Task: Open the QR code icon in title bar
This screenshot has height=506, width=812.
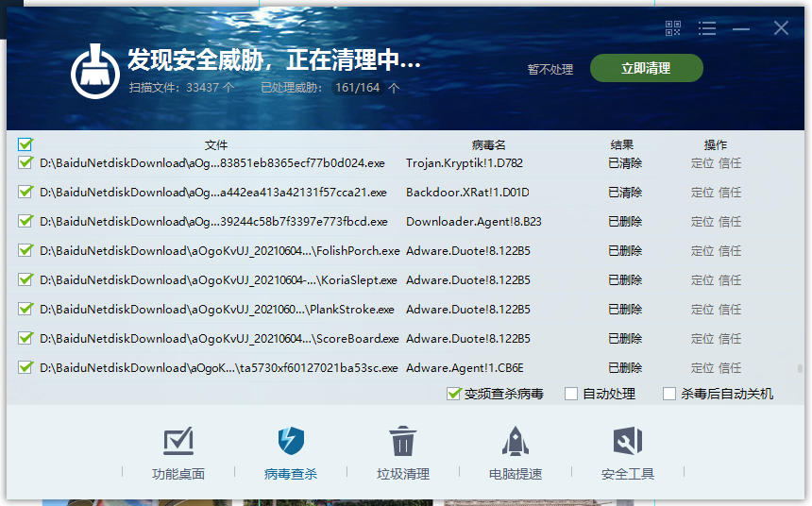Action: tap(672, 28)
